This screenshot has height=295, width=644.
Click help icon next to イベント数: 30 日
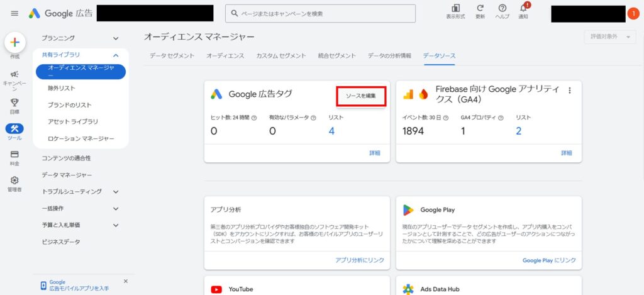pos(446,118)
